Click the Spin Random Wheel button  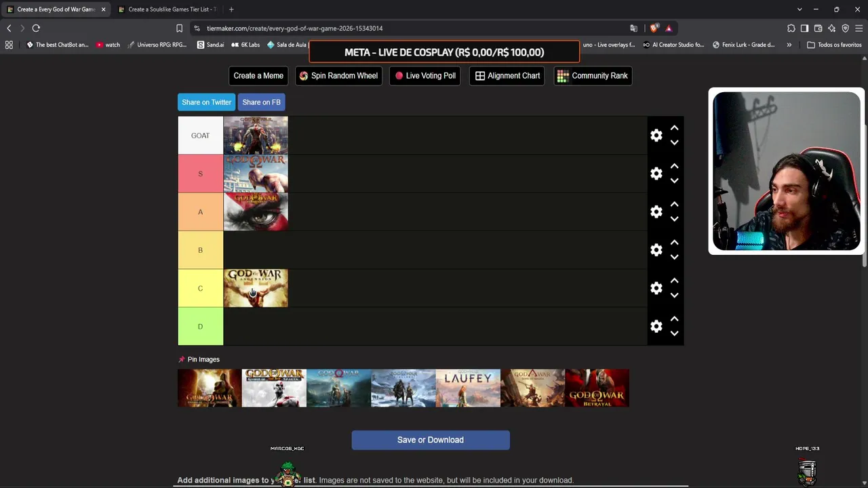point(338,76)
